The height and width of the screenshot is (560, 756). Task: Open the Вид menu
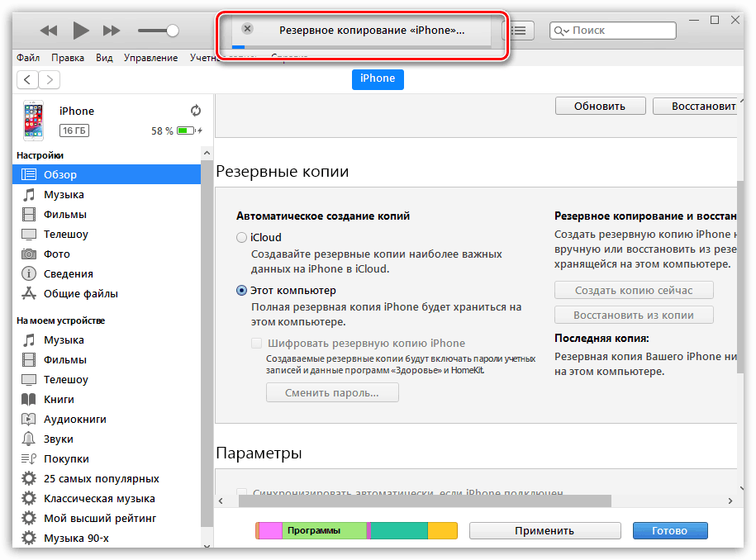coord(104,58)
